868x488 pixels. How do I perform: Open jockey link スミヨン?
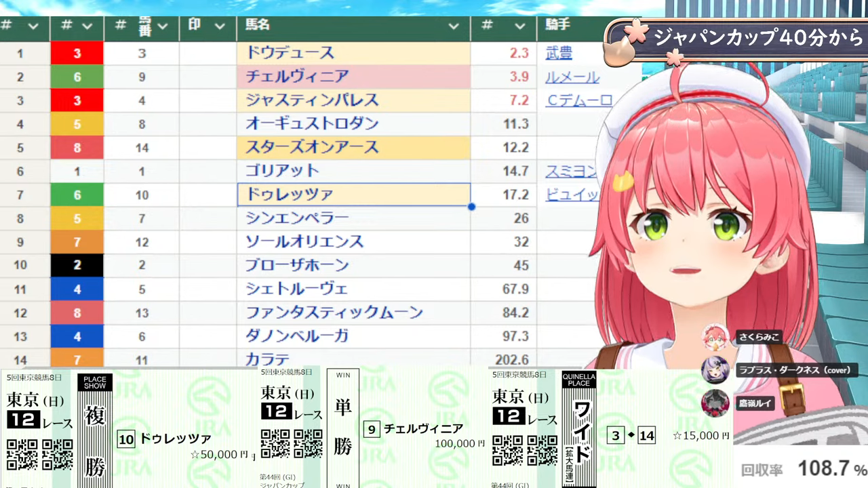(x=571, y=171)
